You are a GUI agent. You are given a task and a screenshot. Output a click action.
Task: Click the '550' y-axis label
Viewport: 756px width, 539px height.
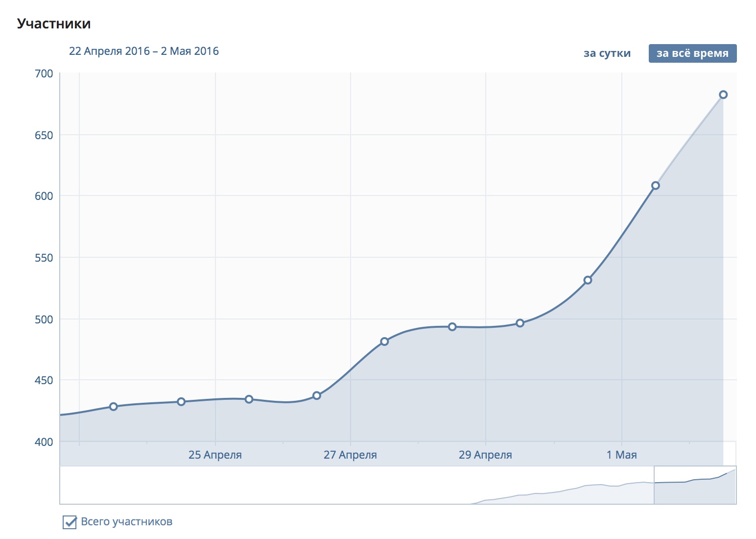(44, 258)
